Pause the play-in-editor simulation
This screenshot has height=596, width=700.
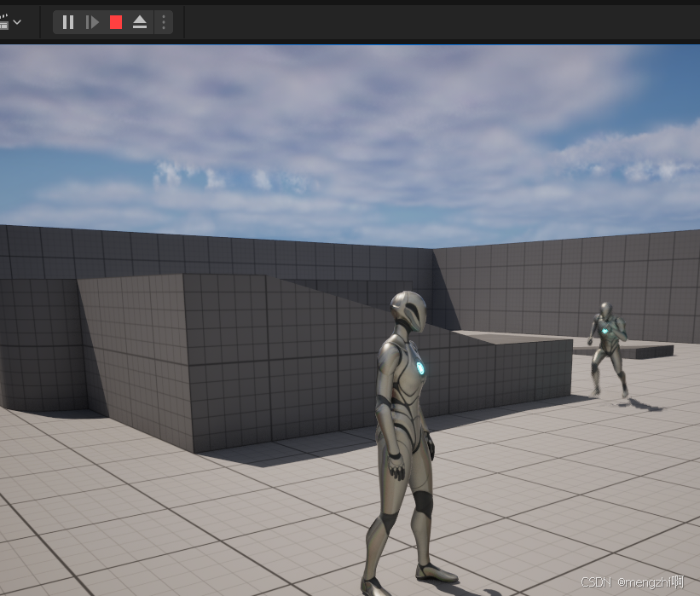68,22
